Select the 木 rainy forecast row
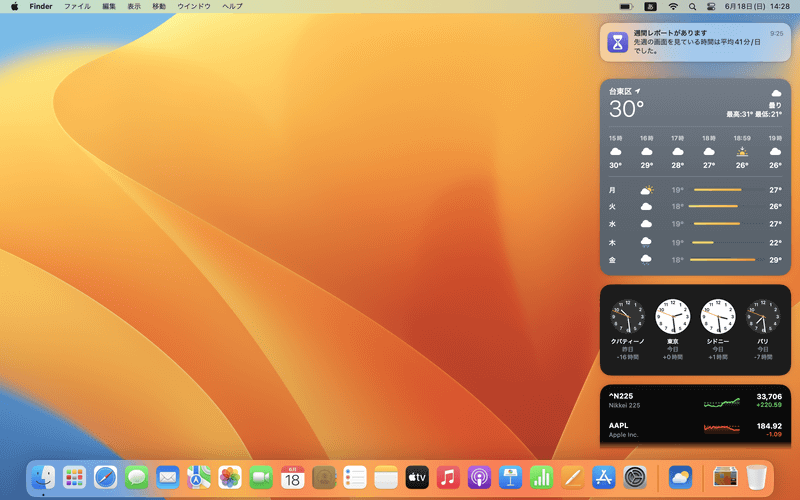Screen dimensions: 800x500 coord(695,242)
